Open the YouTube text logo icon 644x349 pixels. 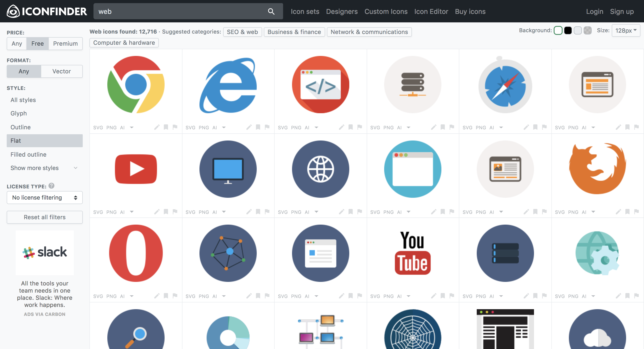click(x=413, y=253)
